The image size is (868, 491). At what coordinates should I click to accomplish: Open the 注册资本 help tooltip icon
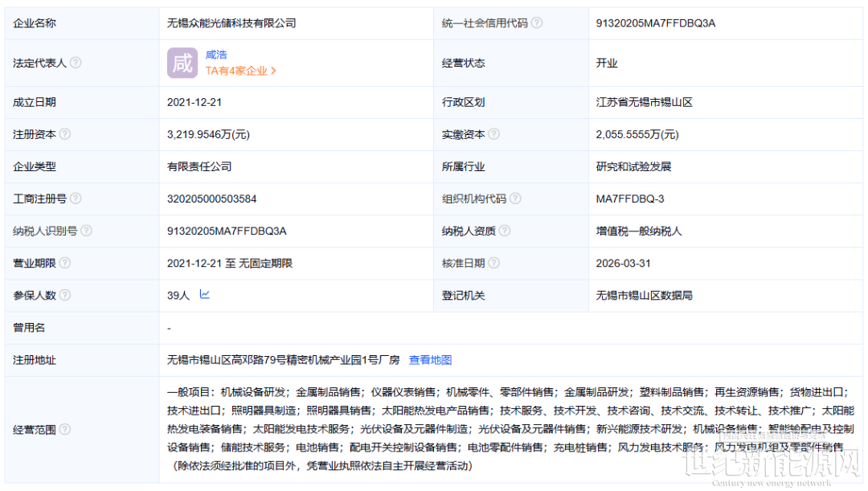point(64,134)
